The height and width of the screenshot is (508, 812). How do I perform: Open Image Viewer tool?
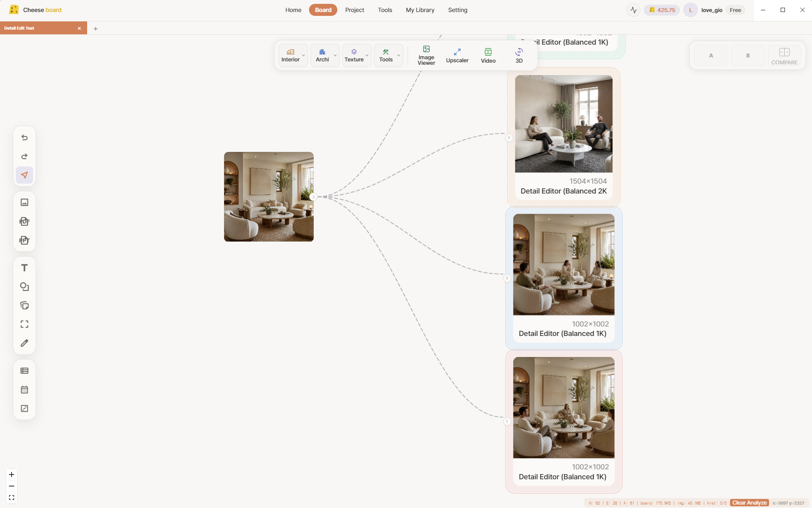(426, 56)
